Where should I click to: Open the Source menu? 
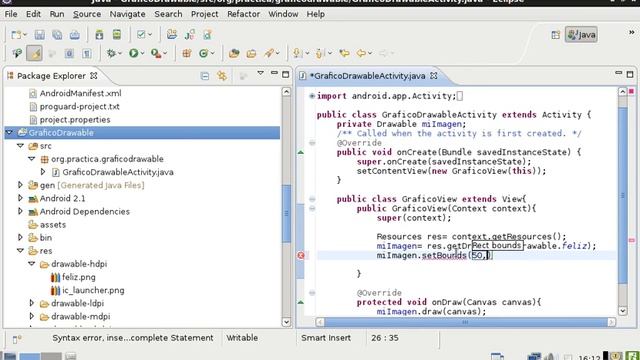pos(87,14)
